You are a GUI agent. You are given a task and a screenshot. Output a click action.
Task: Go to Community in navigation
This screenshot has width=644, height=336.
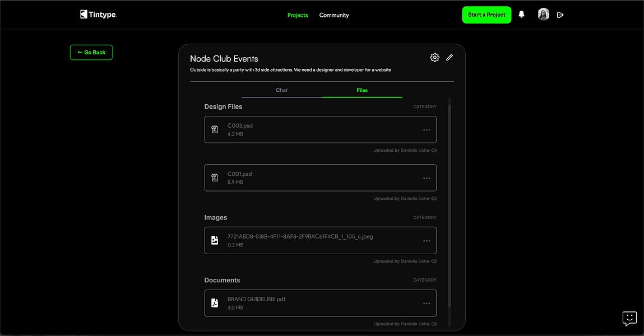[x=334, y=15]
